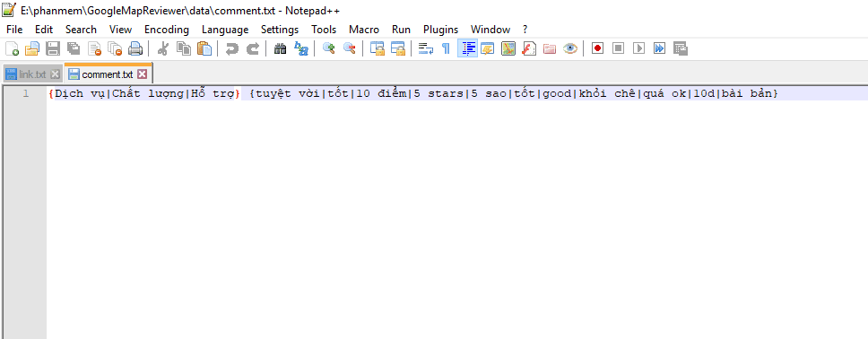The width and height of the screenshot is (868, 339).
Task: Open the Encoding menu
Action: [167, 30]
